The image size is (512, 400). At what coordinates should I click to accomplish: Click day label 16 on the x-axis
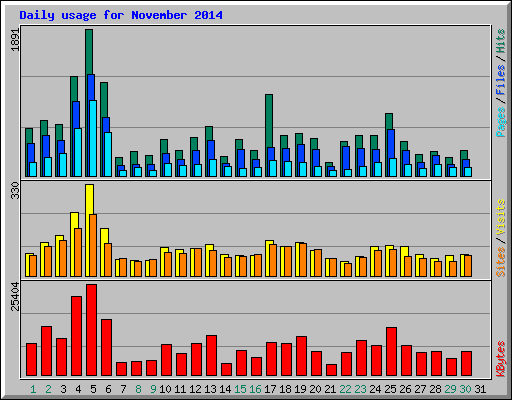255,389
